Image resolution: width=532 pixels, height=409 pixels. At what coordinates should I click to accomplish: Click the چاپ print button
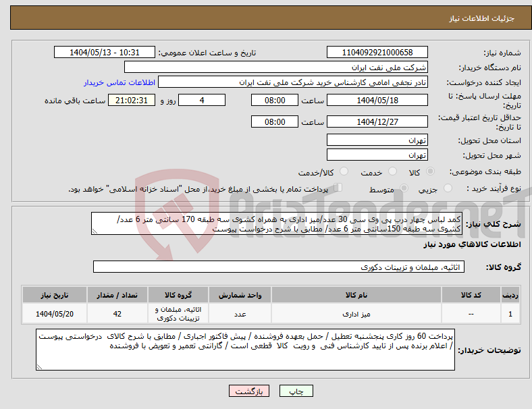(296, 391)
